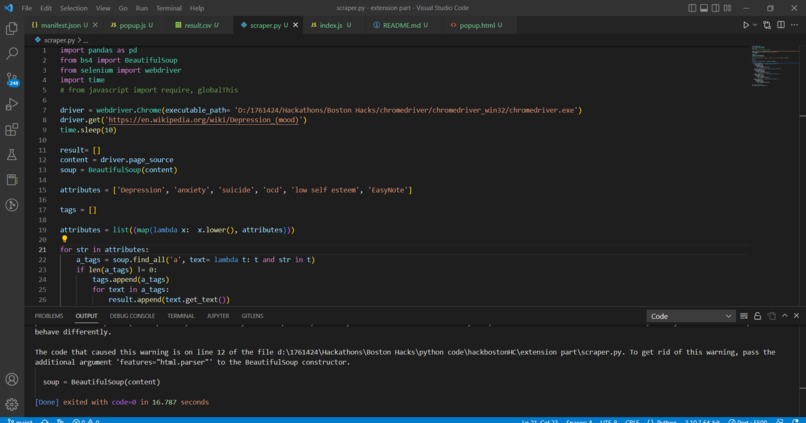806x423 pixels.
Task: Switch to popup.html tab
Action: [x=477, y=25]
